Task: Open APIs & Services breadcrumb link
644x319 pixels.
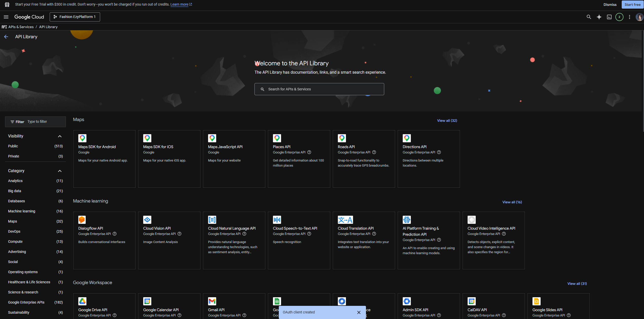Action: click(21, 27)
